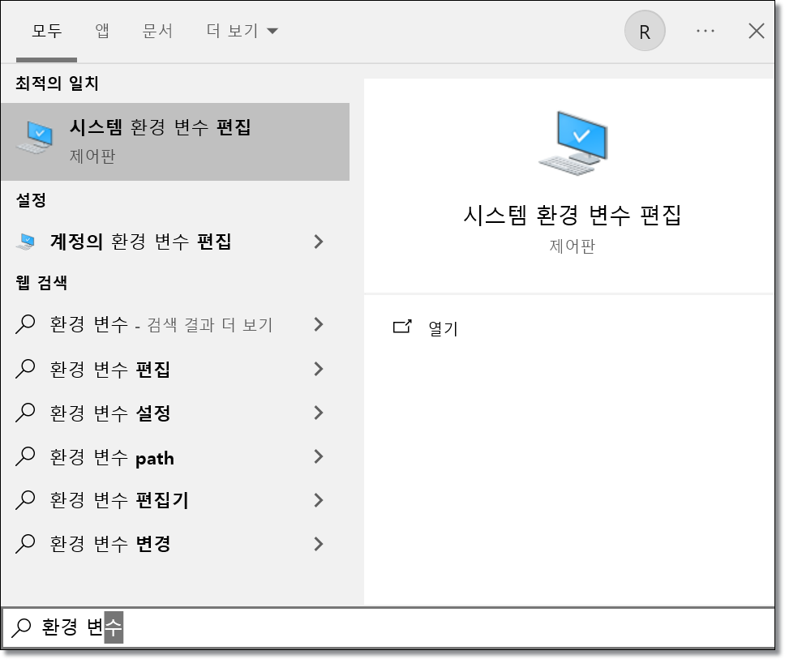Click the magnifier icon in search box
The image size is (785, 672).
click(22, 627)
